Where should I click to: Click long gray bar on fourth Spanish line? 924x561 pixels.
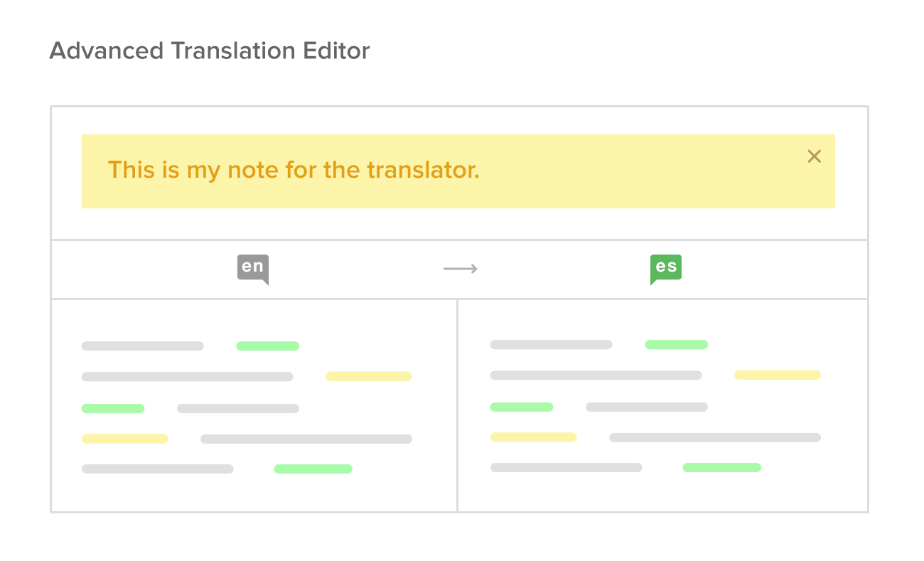(715, 438)
